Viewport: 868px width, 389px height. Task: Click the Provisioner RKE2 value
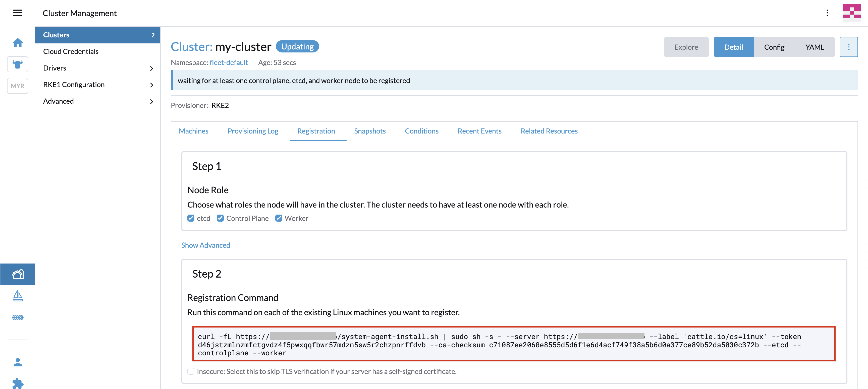(x=220, y=105)
